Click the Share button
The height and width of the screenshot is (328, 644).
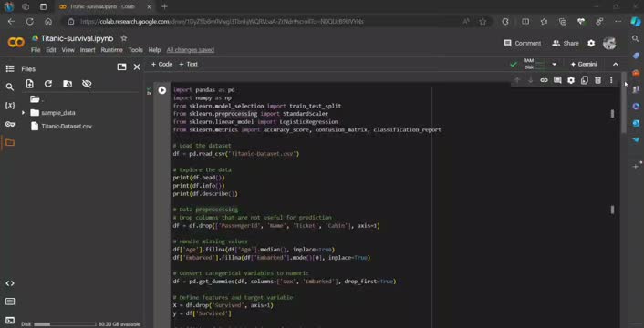[566, 43]
